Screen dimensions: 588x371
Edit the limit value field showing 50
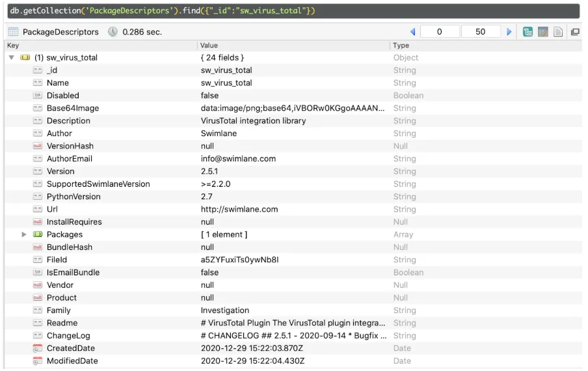click(x=481, y=32)
